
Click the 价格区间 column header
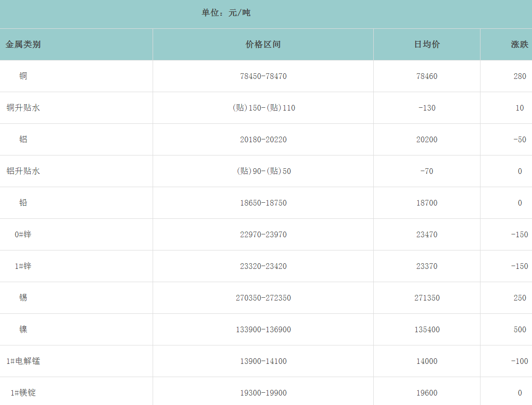[x=263, y=44]
